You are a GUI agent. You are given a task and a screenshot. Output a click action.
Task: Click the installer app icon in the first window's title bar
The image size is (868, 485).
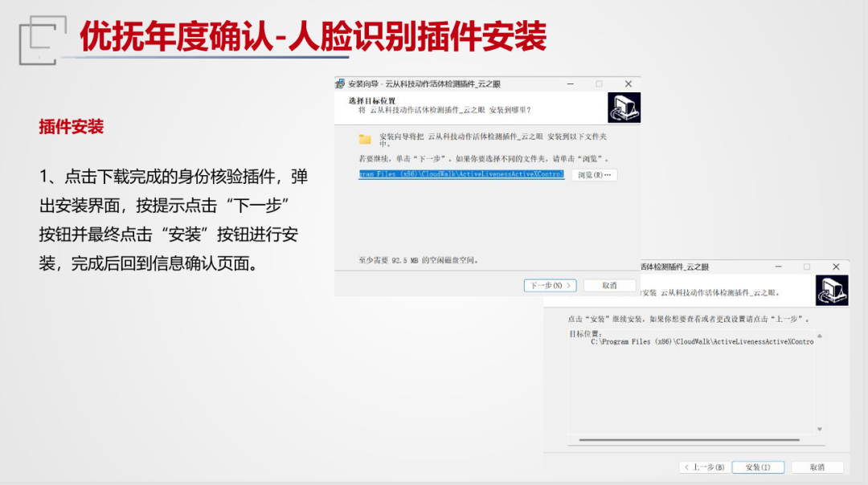pos(340,84)
